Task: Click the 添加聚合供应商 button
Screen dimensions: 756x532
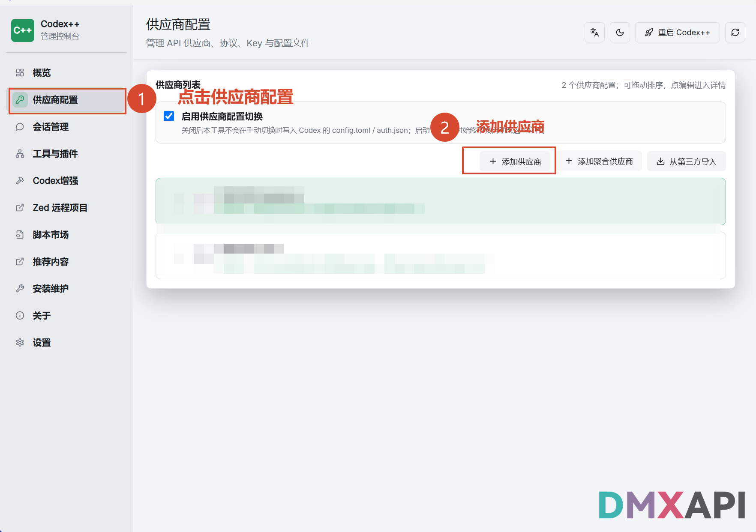Action: click(x=599, y=161)
